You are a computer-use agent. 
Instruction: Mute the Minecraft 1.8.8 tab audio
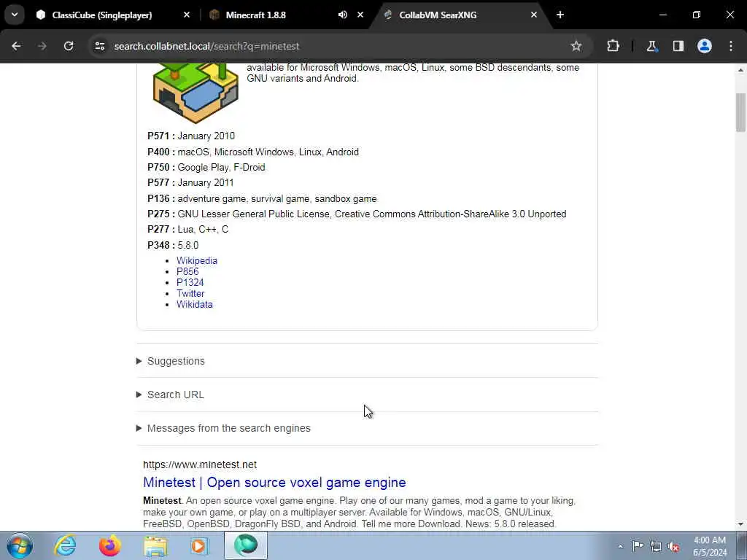pos(343,15)
